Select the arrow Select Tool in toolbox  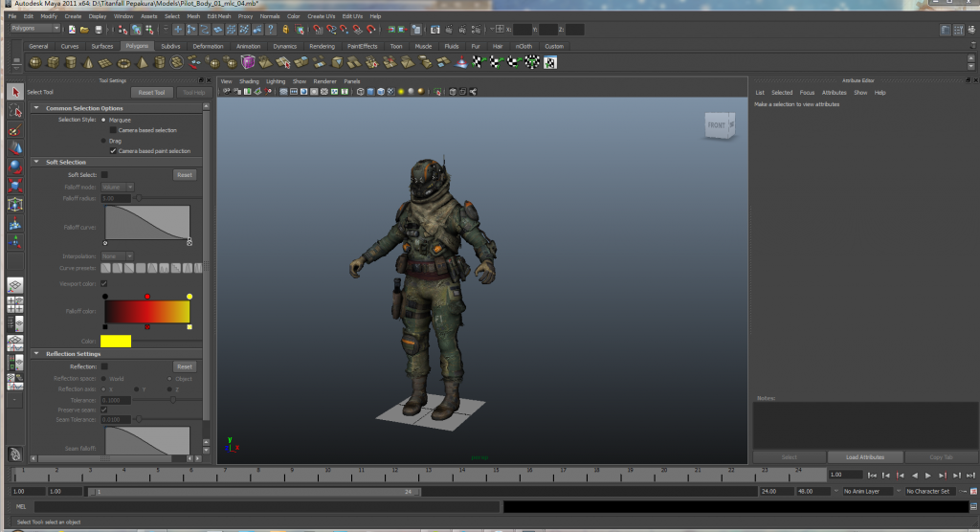click(x=14, y=92)
